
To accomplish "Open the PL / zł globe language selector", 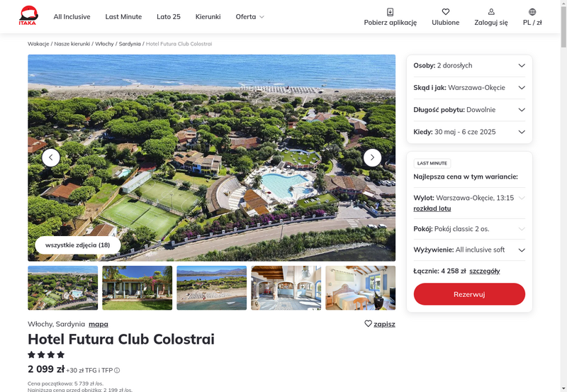I will point(532,12).
